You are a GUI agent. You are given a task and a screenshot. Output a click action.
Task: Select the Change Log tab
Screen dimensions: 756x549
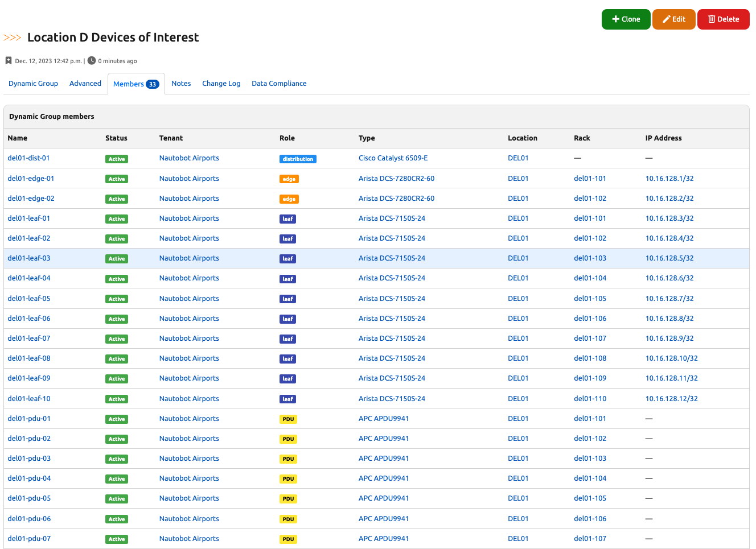[221, 84]
